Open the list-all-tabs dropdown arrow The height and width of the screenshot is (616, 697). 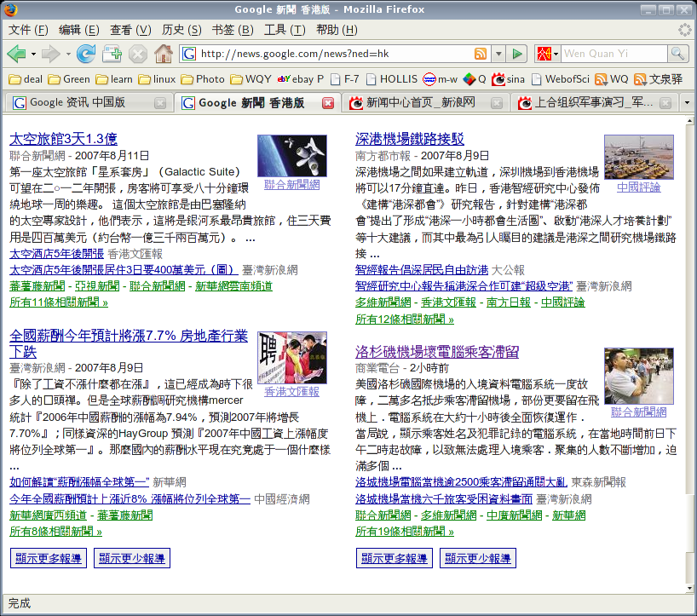tap(688, 102)
